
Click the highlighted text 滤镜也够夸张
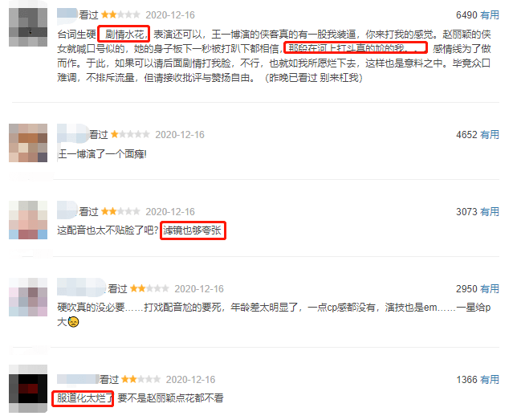tap(193, 230)
